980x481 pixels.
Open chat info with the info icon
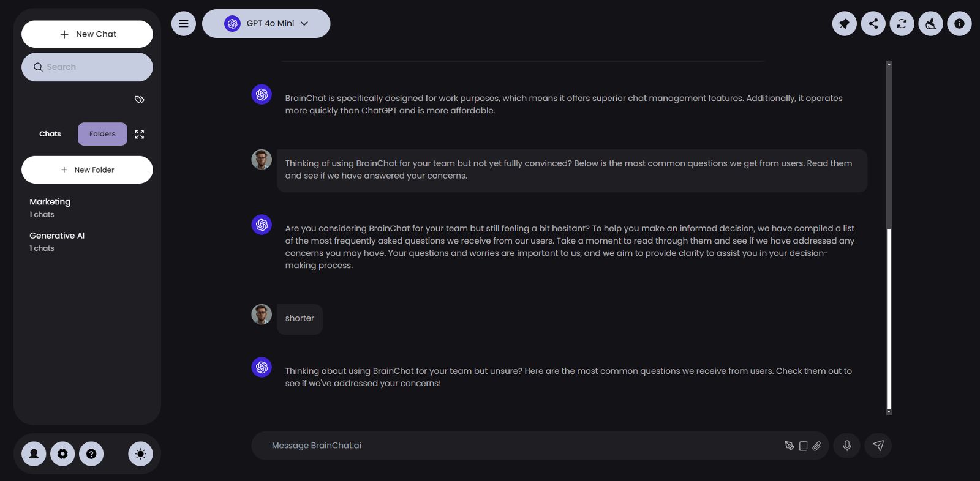pos(959,23)
